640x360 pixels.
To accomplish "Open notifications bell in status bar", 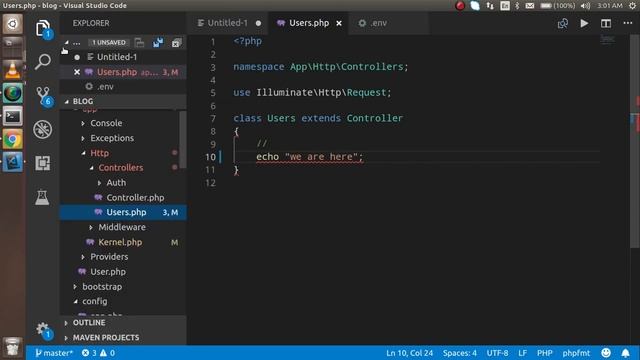I will (x=625, y=353).
